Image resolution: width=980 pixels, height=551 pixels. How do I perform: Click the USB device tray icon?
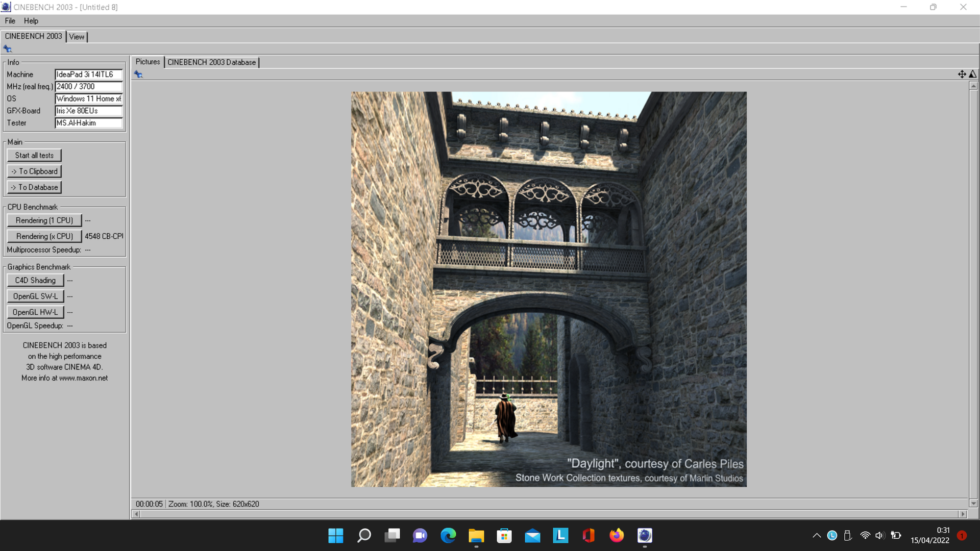point(848,536)
